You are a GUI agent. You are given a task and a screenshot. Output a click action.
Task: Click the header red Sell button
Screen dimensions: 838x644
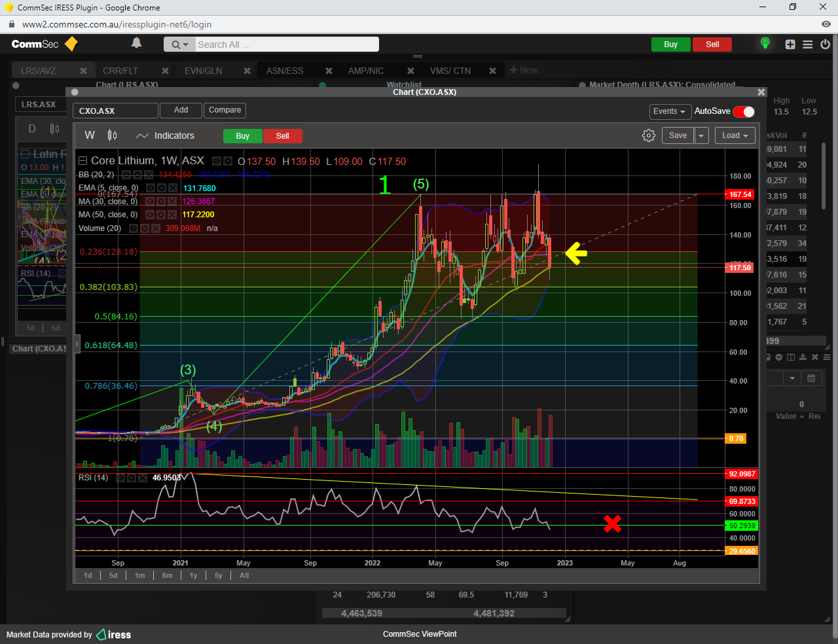[712, 45]
